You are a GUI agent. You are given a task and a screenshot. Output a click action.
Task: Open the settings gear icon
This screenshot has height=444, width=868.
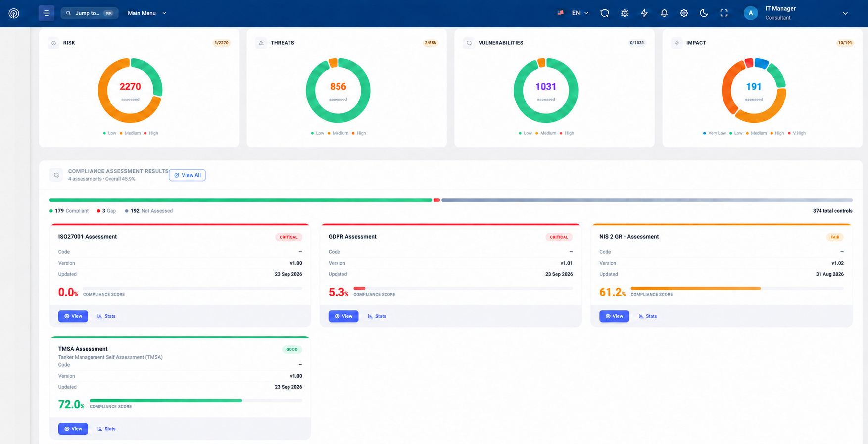[x=684, y=13]
